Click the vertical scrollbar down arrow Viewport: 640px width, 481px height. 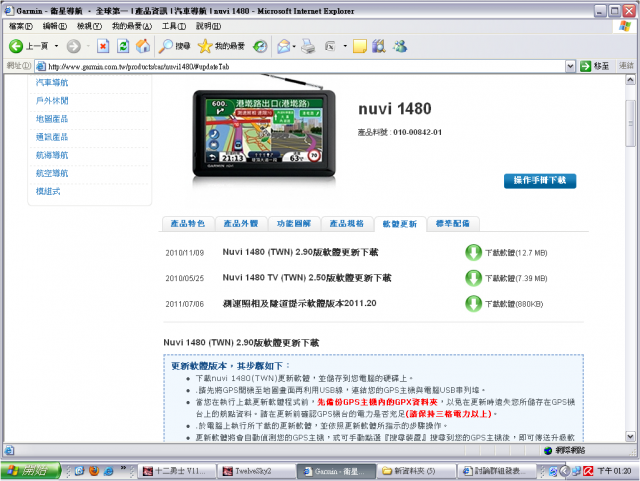tap(631, 436)
